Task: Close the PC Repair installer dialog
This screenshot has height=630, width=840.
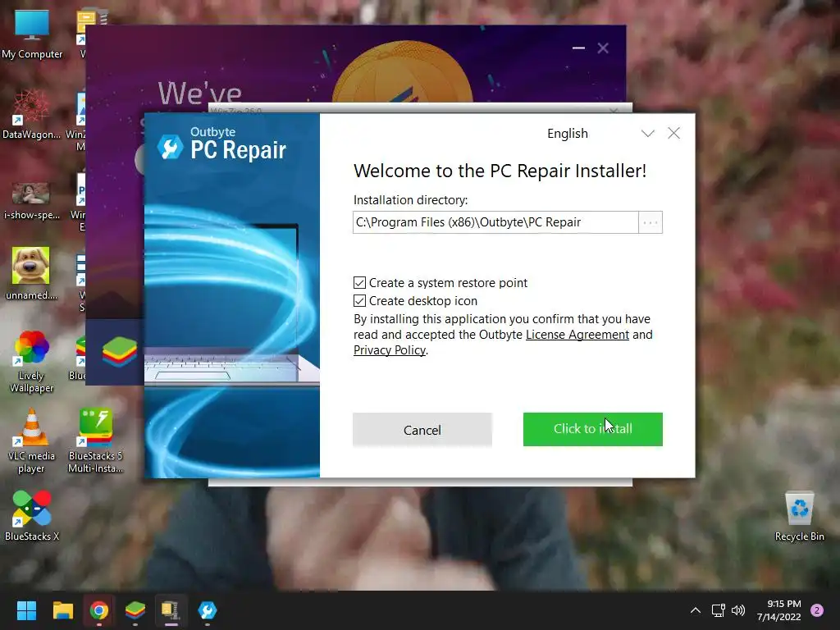Action: click(x=674, y=133)
